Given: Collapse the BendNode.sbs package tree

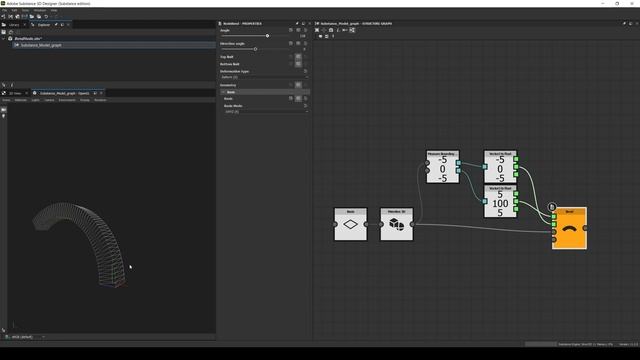Looking at the screenshot, I should [x=4, y=38].
